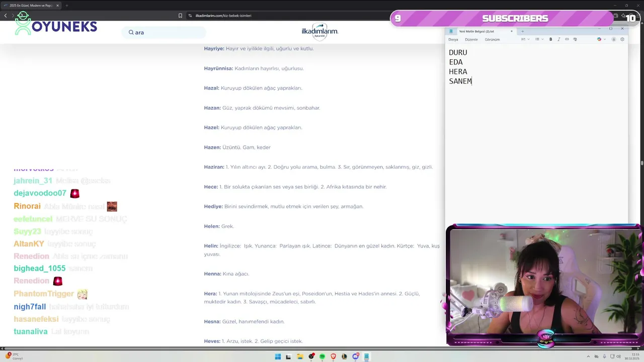Open the Görünüm menu in Notepad
This screenshot has width=644, height=362.
[492, 39]
